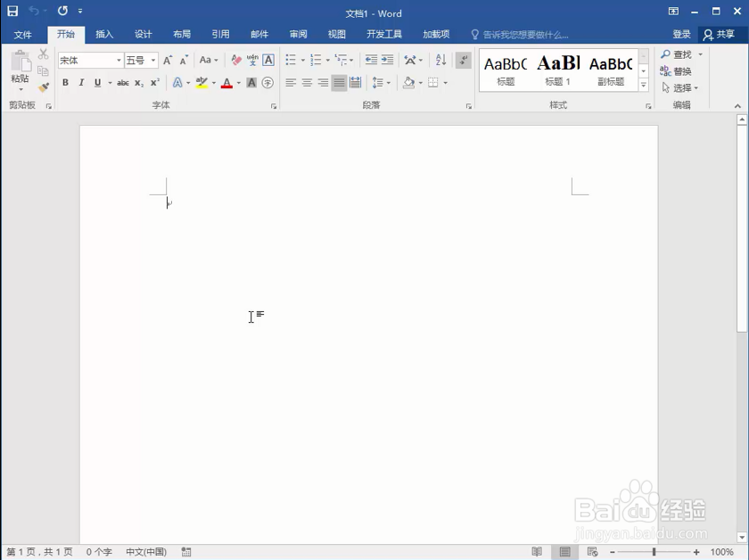The width and height of the screenshot is (749, 560).
Task: Expand the Styles gallery more arrow
Action: tap(644, 85)
